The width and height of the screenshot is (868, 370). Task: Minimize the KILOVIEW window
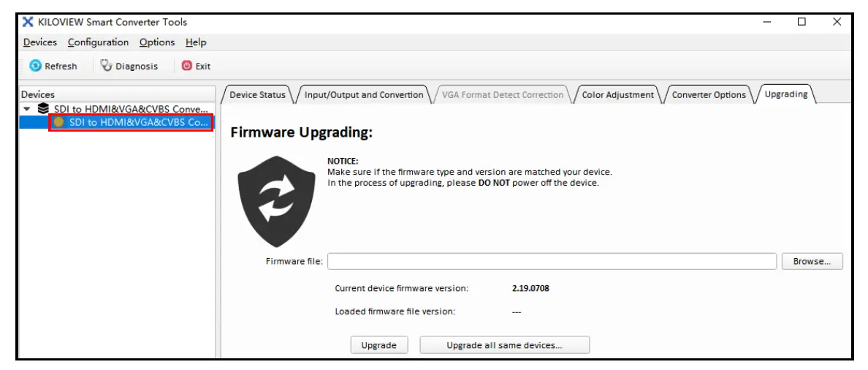(x=766, y=22)
